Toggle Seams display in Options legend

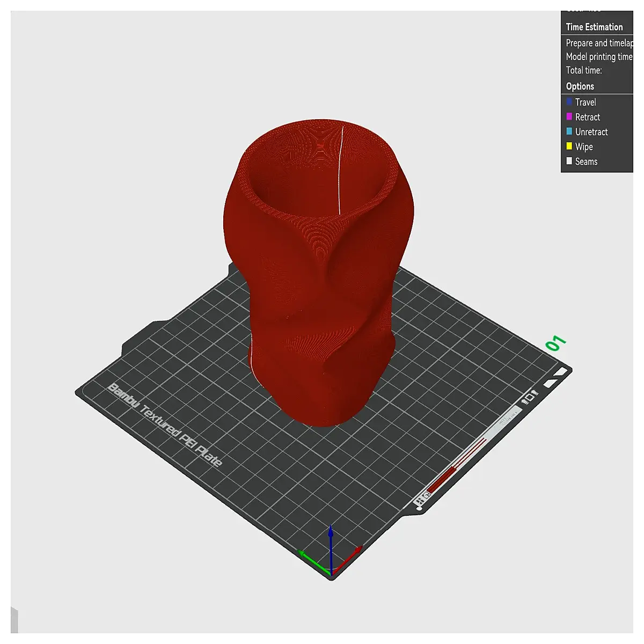[x=582, y=162]
